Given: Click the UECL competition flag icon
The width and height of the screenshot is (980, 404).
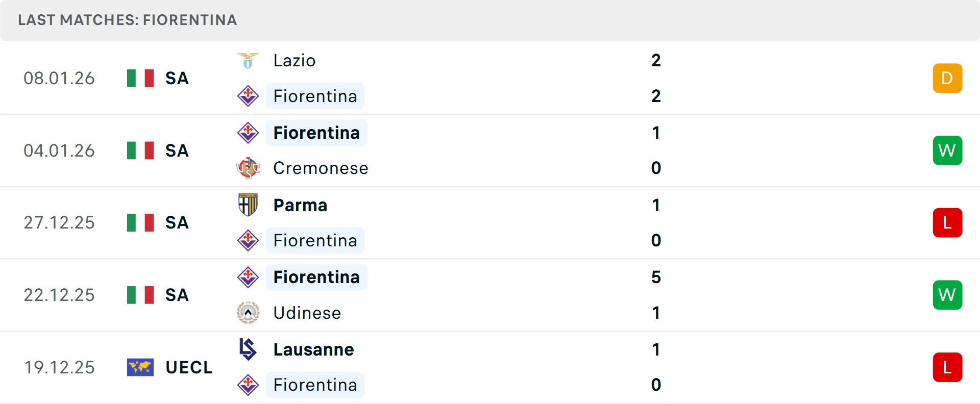Looking at the screenshot, I should 140,367.
